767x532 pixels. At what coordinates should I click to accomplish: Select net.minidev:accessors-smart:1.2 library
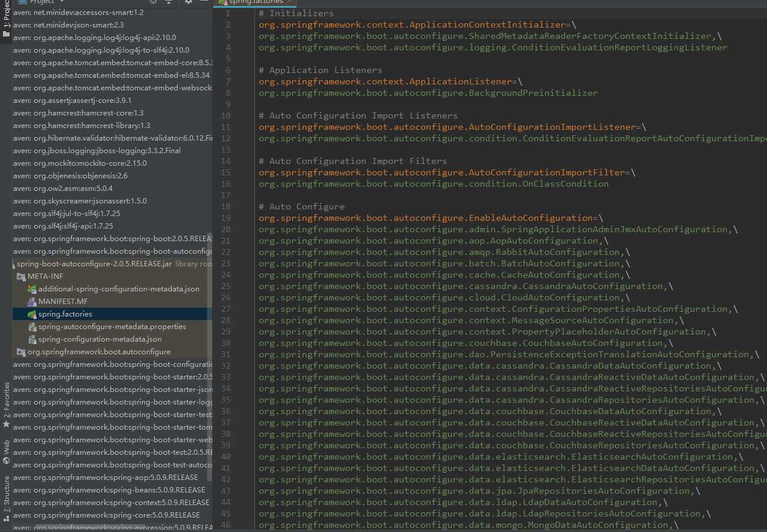[x=78, y=12]
